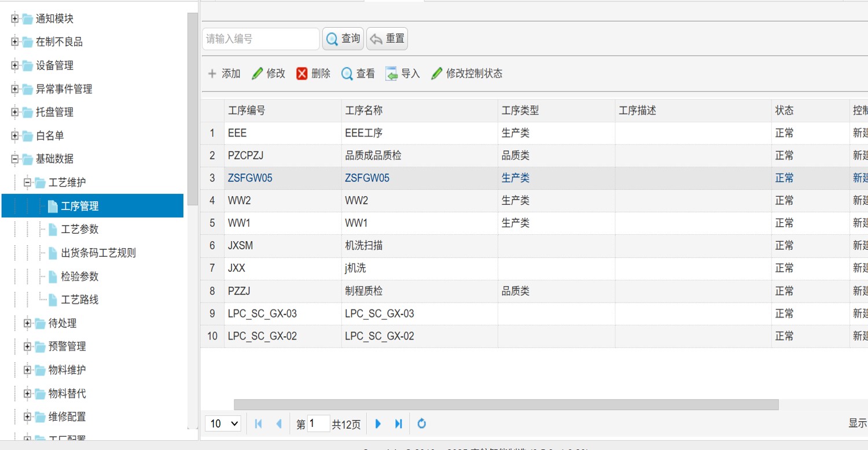This screenshot has height=450, width=868.
Task: Click the 导入 import icon
Action: pyautogui.click(x=392, y=73)
